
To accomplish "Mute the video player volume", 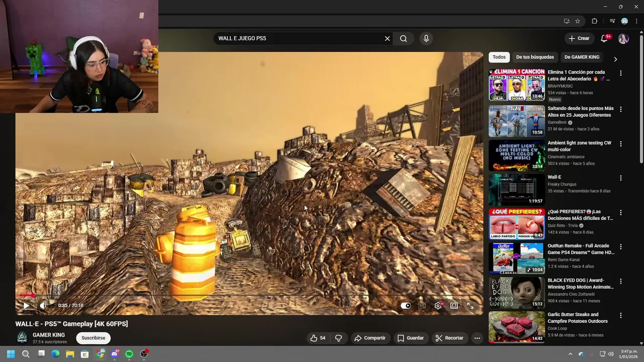I will pyautogui.click(x=43, y=305).
